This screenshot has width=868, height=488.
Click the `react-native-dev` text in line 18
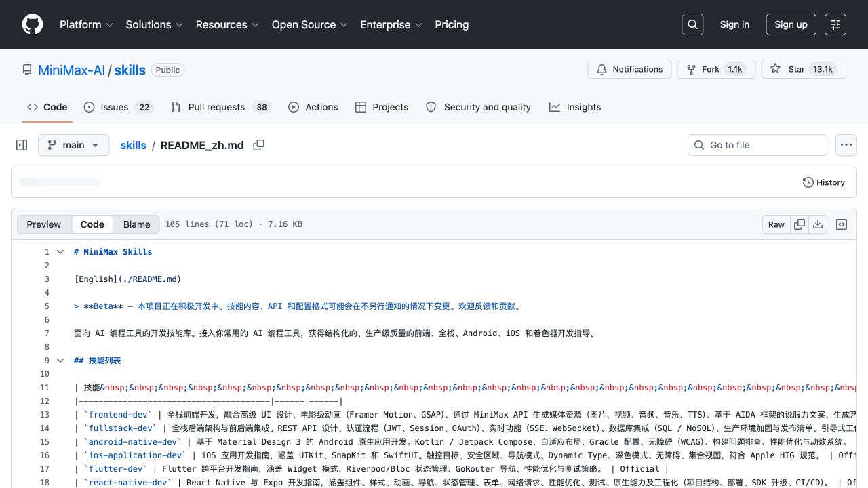[127, 482]
